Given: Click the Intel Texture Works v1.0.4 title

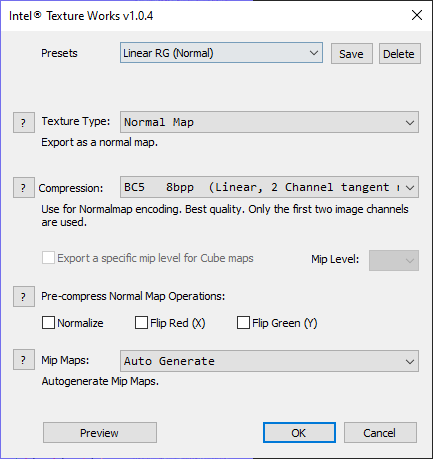Looking at the screenshot, I should coord(81,16).
